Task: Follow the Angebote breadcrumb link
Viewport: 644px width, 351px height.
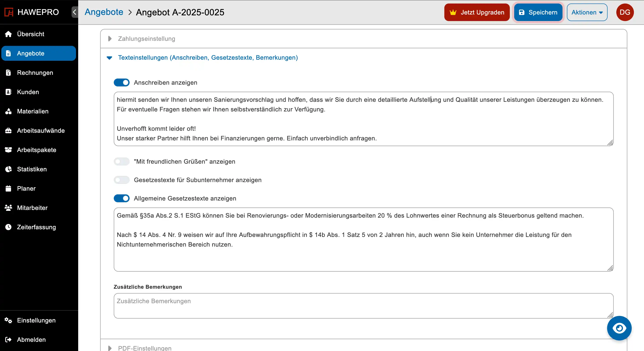Action: [104, 12]
